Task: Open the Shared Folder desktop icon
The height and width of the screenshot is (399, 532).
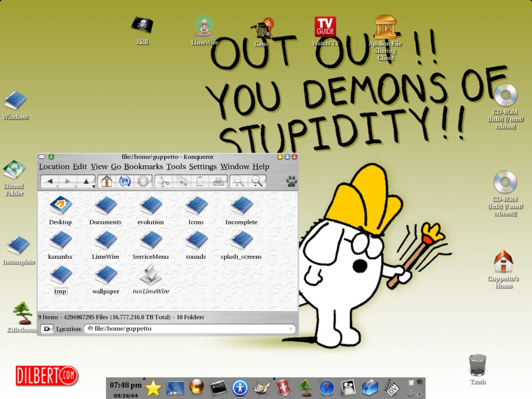Action: tap(14, 178)
